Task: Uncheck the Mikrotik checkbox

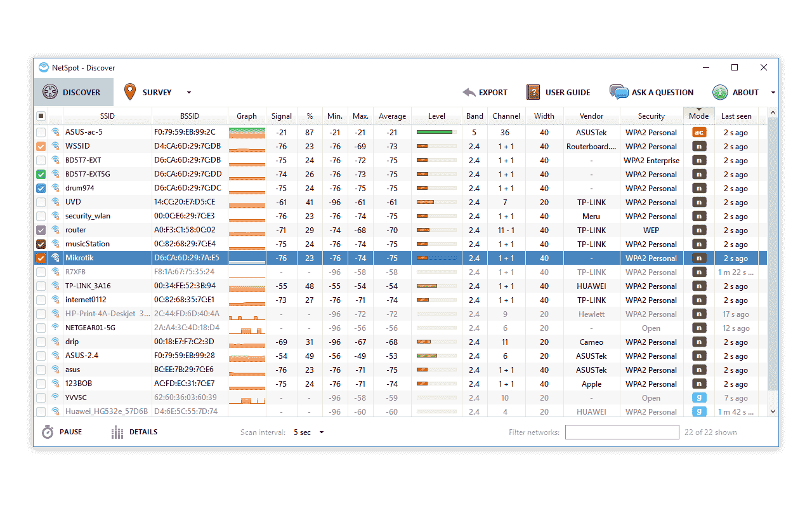Action: point(41,258)
